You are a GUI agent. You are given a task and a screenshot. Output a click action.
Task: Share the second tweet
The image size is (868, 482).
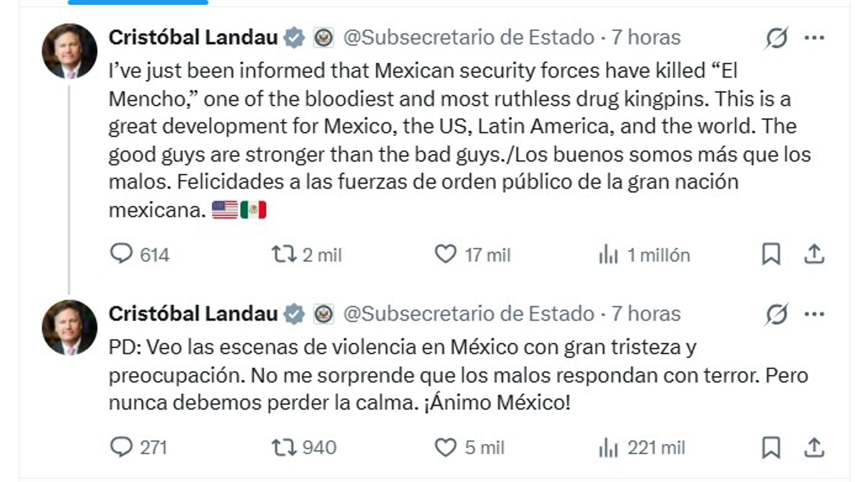pos(814,448)
